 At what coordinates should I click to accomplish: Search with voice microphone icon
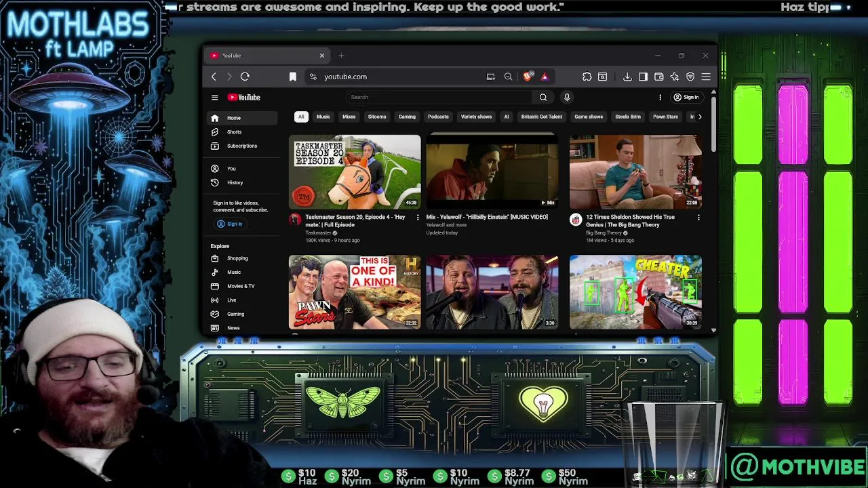click(x=567, y=97)
